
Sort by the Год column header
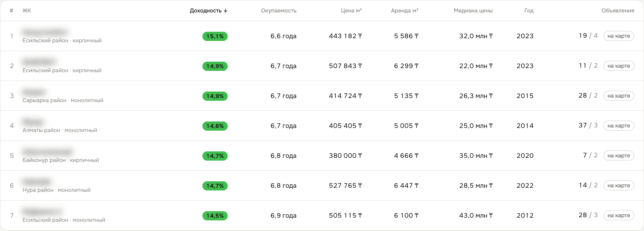529,11
